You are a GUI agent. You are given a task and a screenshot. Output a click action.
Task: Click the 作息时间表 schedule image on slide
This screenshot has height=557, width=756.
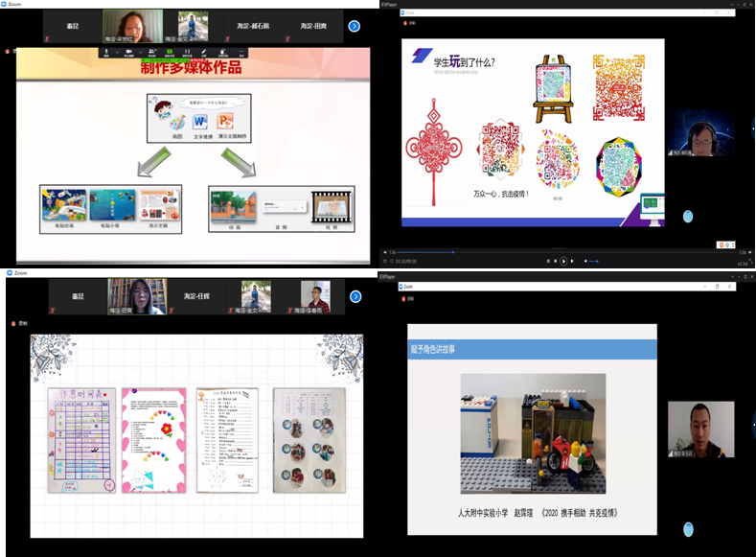point(81,440)
